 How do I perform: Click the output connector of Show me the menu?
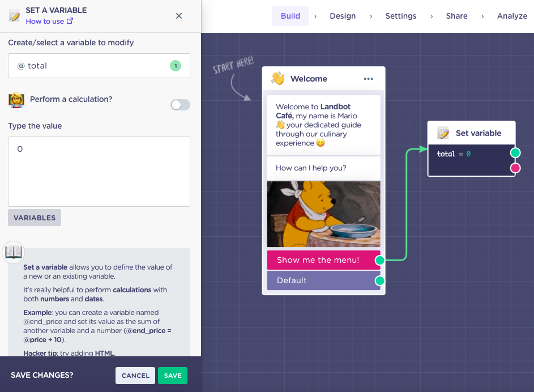[x=380, y=261]
